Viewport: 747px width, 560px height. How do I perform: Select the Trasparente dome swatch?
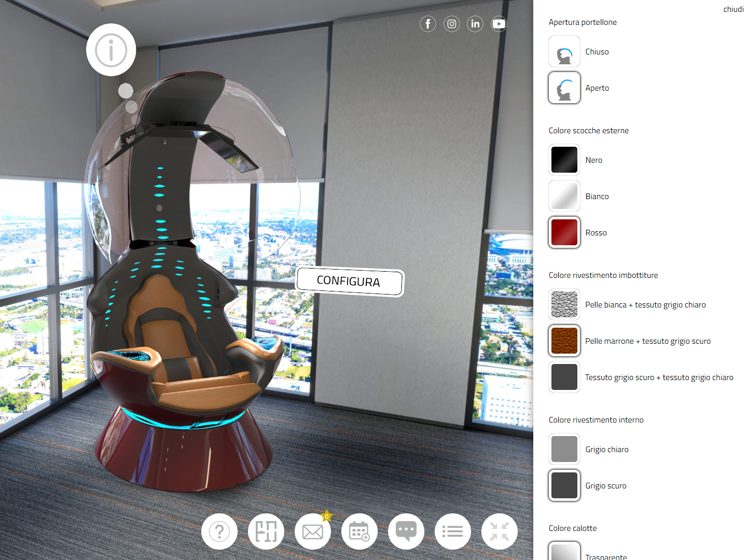[564, 551]
